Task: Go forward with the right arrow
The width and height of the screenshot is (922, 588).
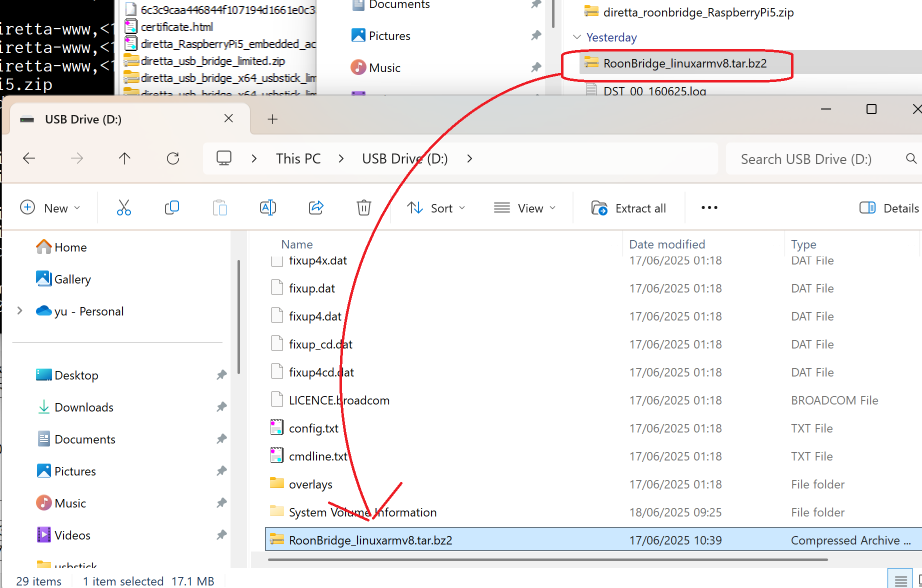Action: click(x=77, y=158)
